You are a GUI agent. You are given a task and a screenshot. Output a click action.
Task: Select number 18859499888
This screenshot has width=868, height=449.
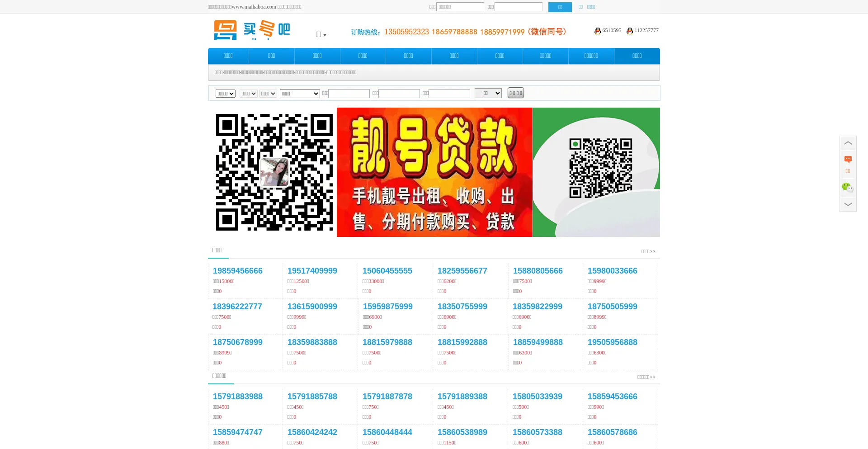[538, 342]
